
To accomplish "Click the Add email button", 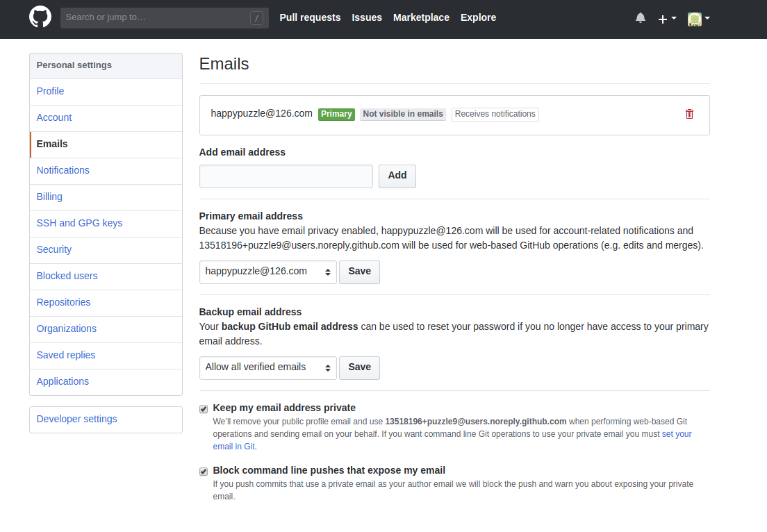I will [x=397, y=176].
